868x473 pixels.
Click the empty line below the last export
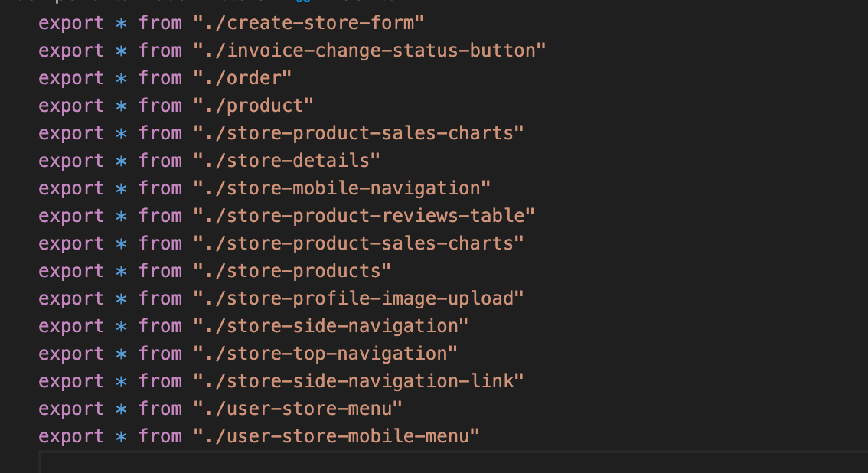pyautogui.click(x=454, y=462)
